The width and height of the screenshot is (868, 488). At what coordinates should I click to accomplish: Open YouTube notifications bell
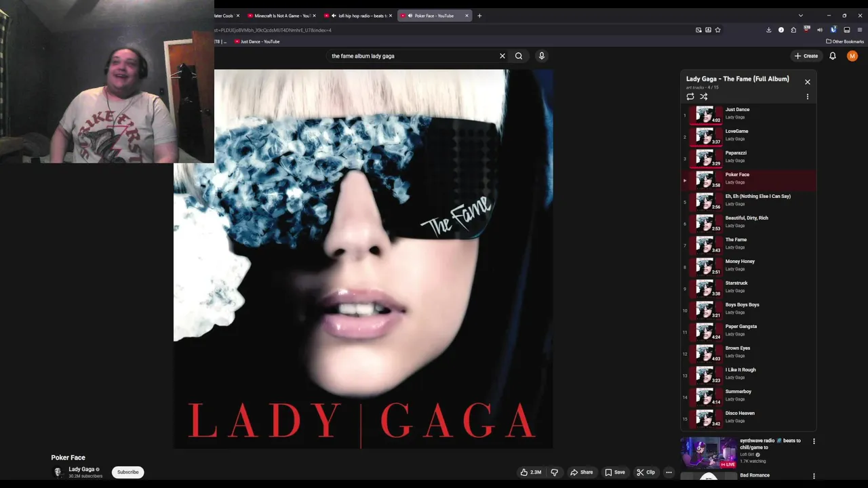[x=833, y=56]
